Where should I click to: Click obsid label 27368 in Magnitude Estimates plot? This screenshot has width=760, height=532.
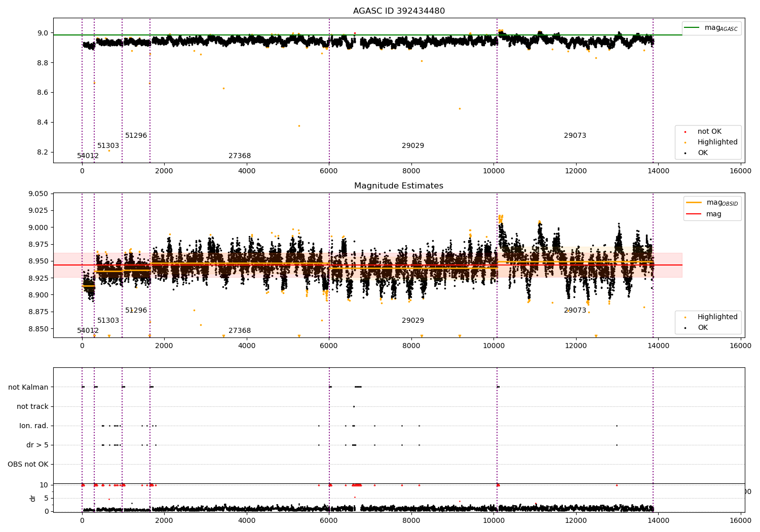click(240, 331)
